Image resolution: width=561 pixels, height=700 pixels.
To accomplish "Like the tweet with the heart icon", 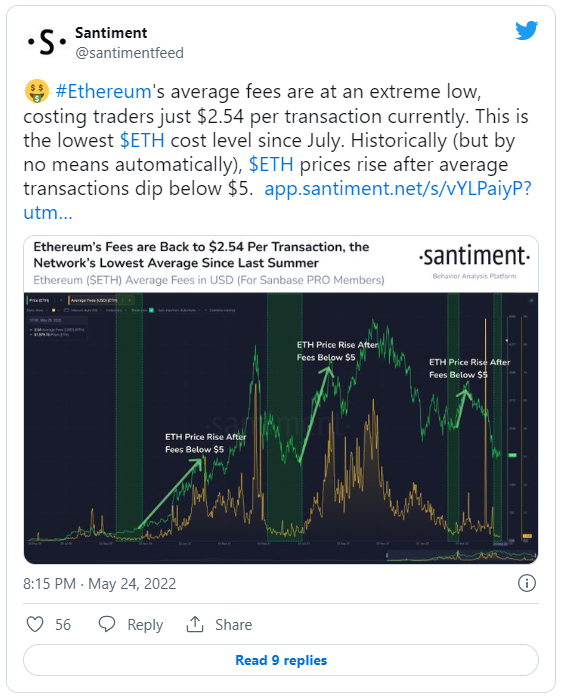I will 35,624.
